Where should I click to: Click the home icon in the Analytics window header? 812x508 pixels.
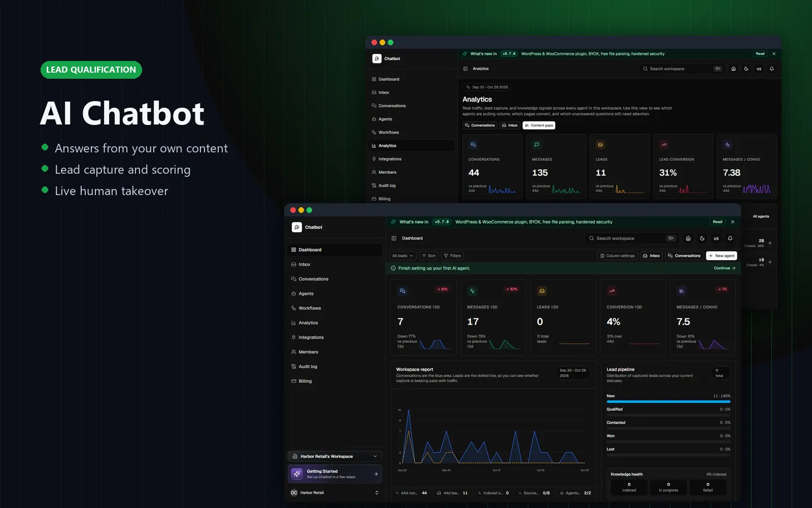click(733, 69)
